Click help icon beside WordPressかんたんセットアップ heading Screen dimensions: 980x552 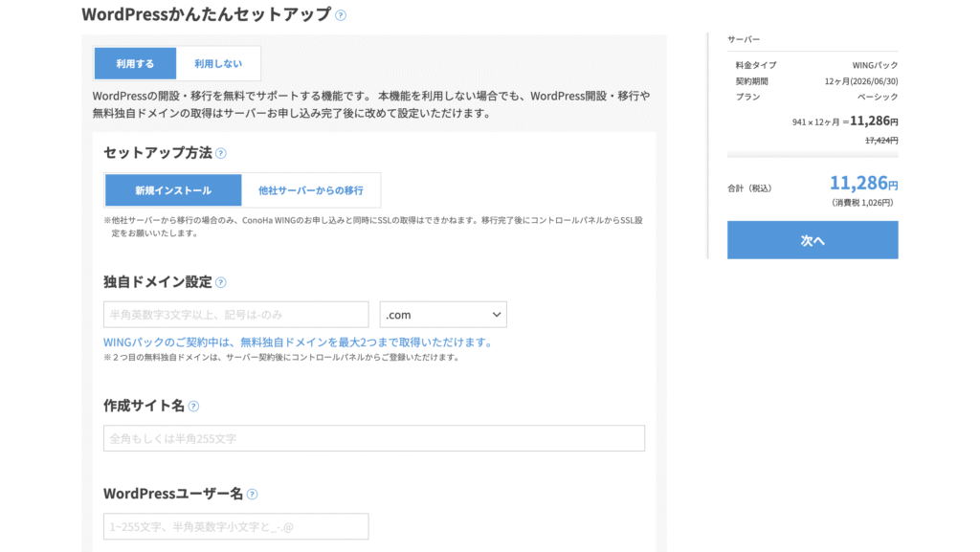point(341,15)
